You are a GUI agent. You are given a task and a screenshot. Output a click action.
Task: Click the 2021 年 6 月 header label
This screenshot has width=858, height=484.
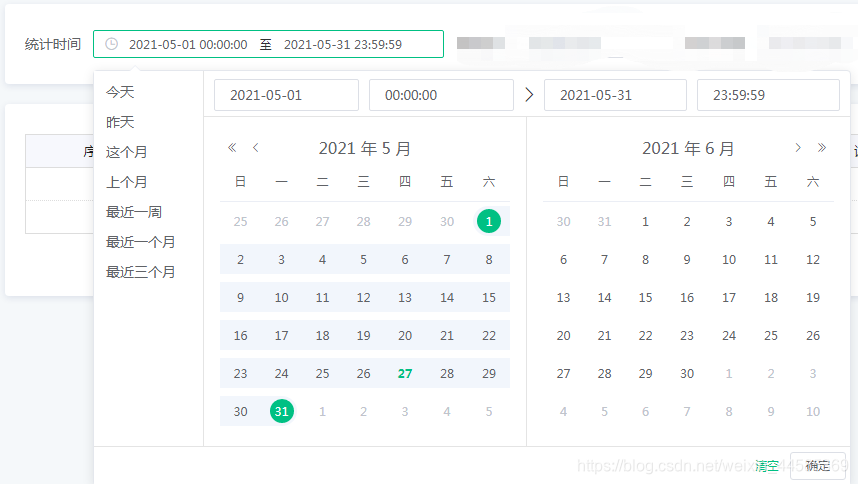pyautogui.click(x=688, y=148)
